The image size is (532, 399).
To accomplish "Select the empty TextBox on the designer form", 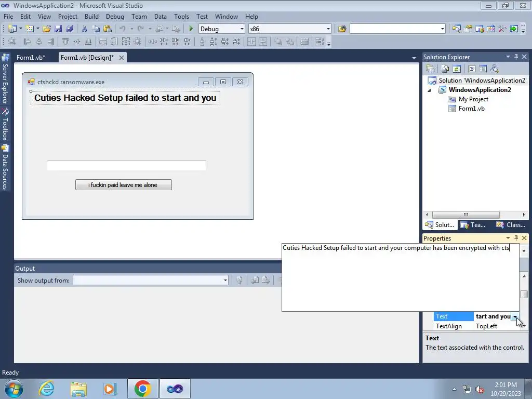I will 126,166.
